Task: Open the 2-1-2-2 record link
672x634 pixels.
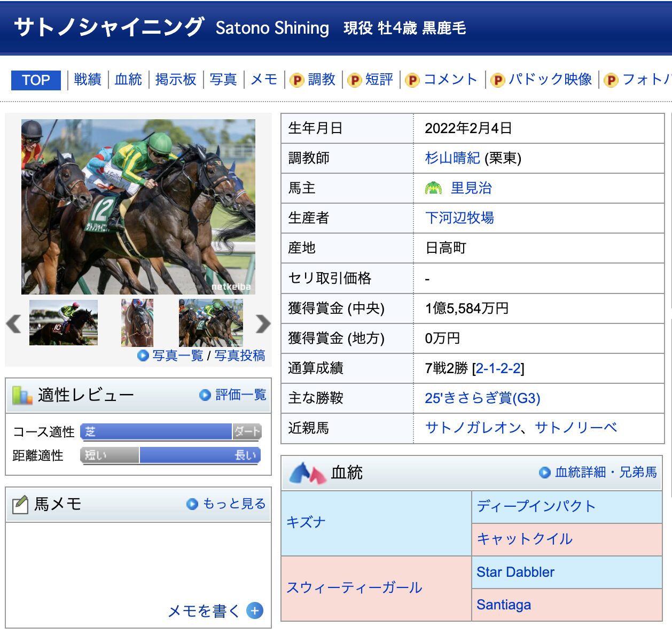Action: [x=498, y=368]
